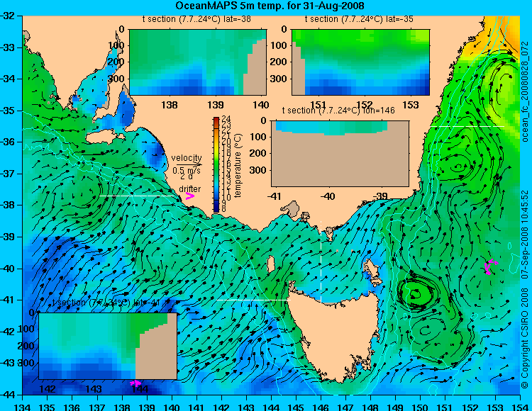Click the magenta drifter track near 153°E
Screen dimensions: 532x411
pos(490,266)
